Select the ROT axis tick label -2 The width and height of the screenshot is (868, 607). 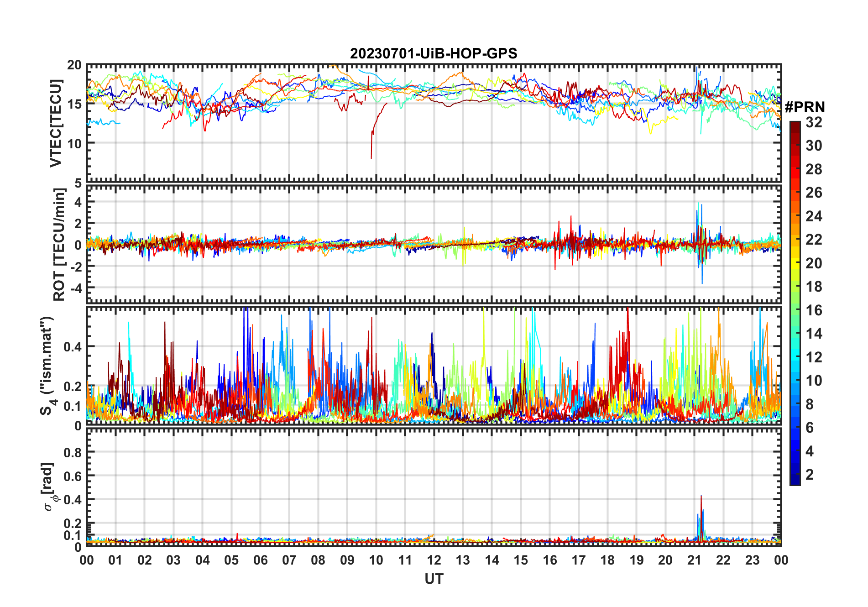tap(76, 267)
